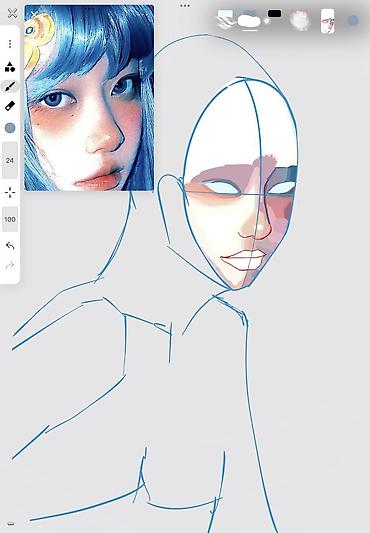
Task: Click the blue circle at top right
Action: point(353,20)
